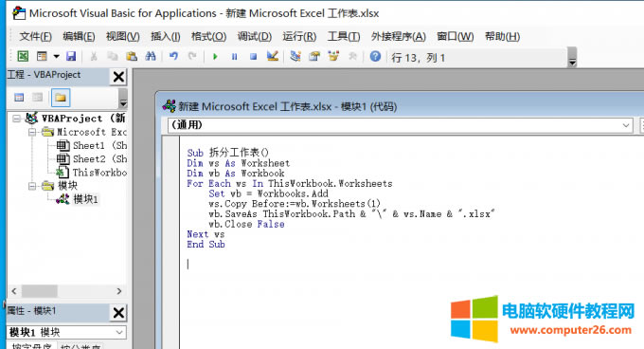Toggle Folders view in project panel
644x349 pixels.
[x=61, y=98]
